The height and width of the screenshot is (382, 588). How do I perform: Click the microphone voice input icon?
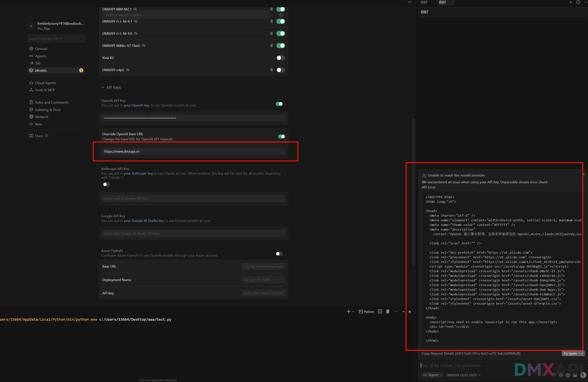[x=583, y=375]
